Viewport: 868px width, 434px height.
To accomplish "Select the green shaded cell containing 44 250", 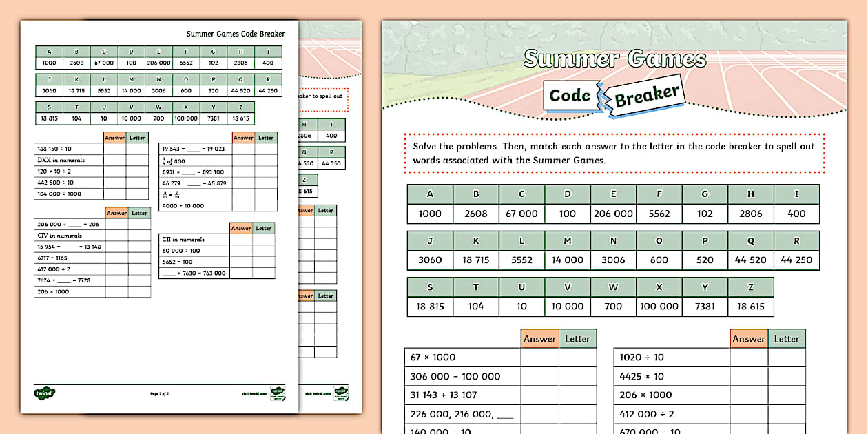I will [797, 260].
